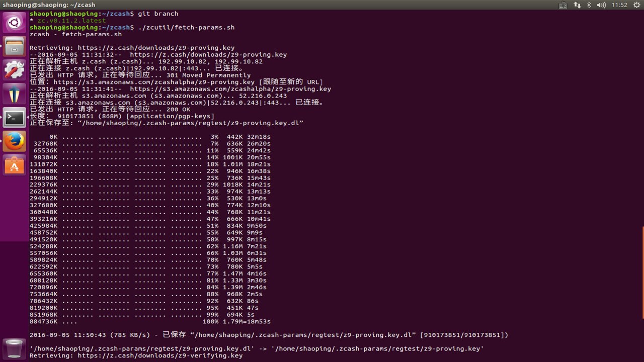The height and width of the screenshot is (362, 644).
Task: Open the Ubuntu Dash search launcher
Action: click(15, 23)
